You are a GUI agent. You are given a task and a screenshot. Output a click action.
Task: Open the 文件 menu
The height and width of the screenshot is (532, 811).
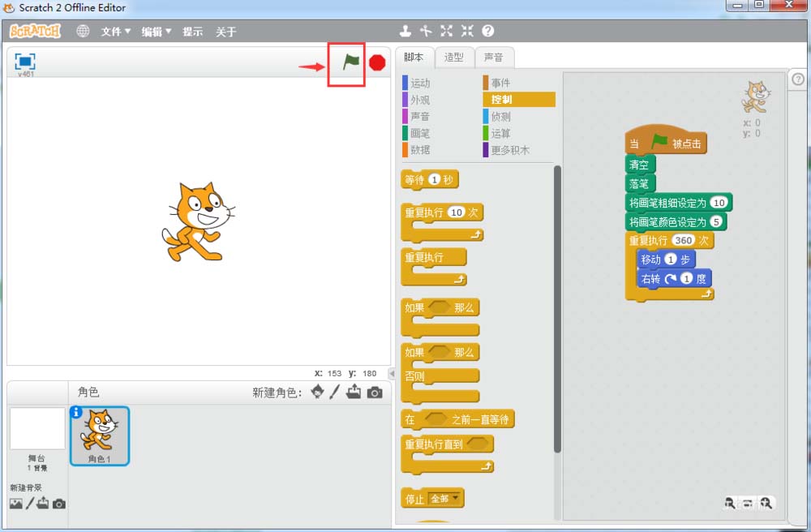point(115,32)
